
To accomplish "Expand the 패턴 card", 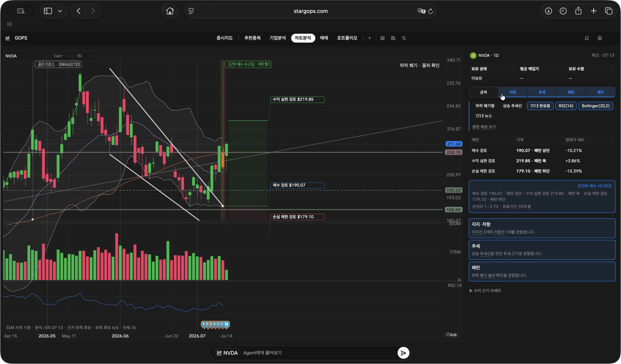I will pyautogui.click(x=542, y=272).
